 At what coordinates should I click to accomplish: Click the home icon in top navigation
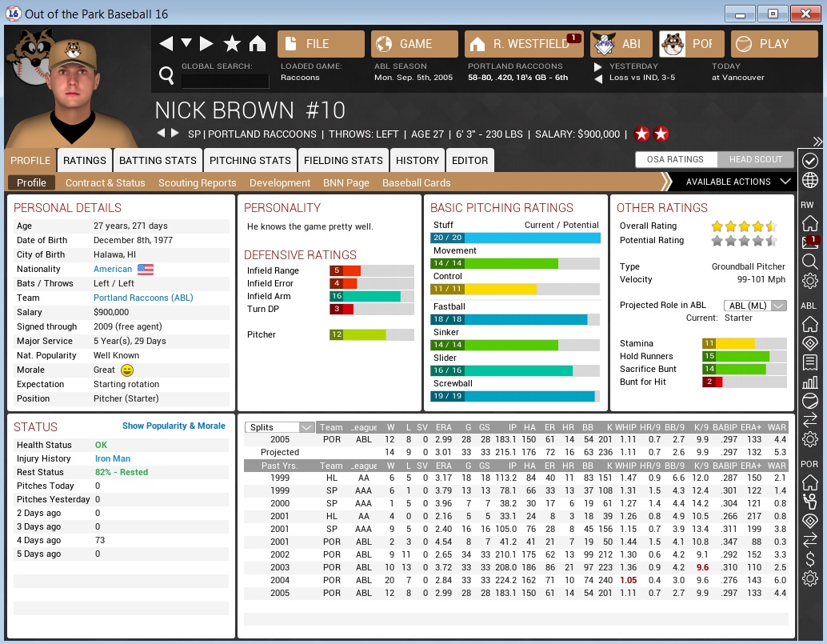click(257, 44)
